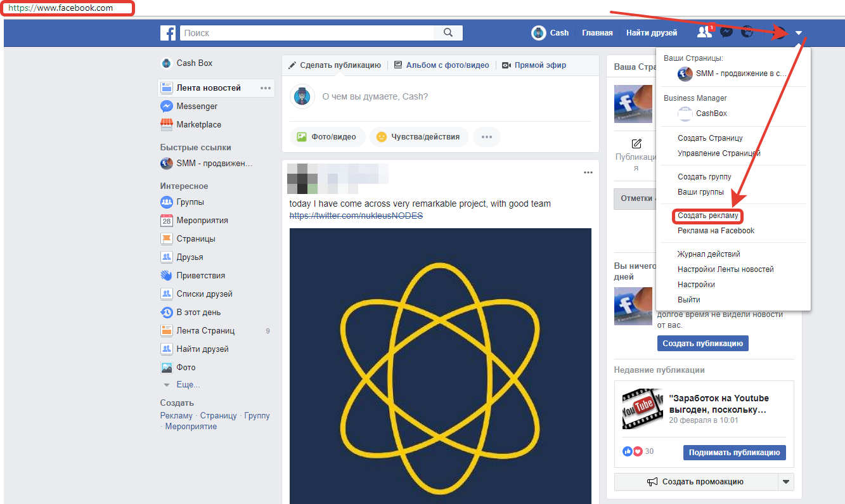Click the Создать публикацию button

[702, 344]
